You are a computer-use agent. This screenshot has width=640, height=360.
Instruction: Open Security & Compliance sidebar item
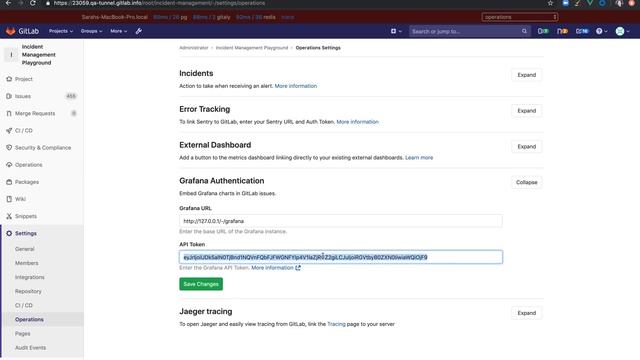click(x=42, y=148)
